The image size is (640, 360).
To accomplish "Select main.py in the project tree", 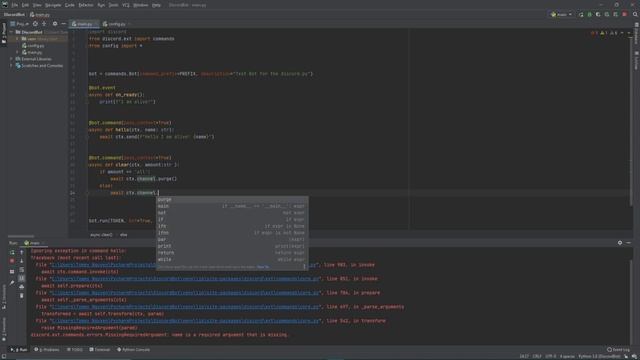I will pyautogui.click(x=32, y=52).
